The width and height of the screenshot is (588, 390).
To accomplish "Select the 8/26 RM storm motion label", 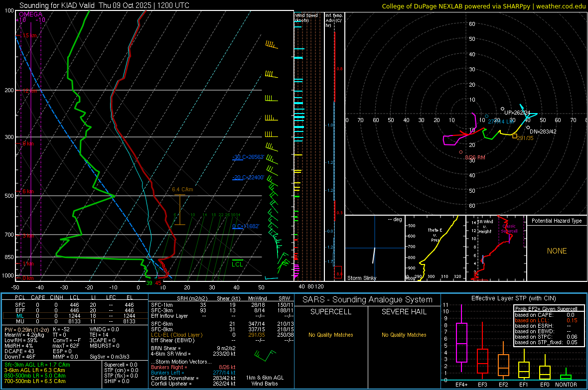I will (475, 157).
